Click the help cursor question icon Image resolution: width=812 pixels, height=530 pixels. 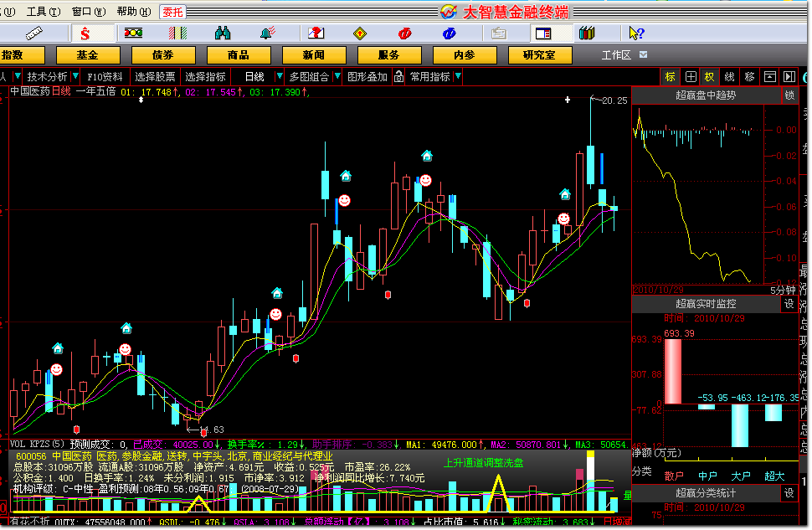(636, 33)
